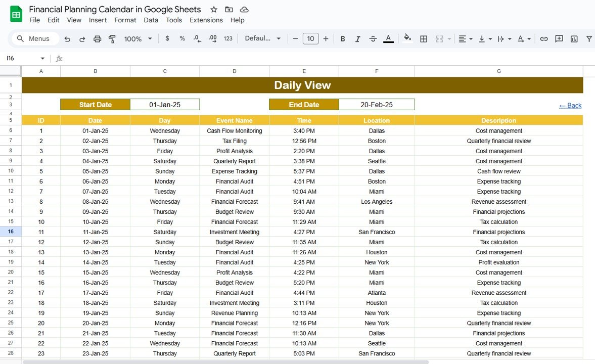Open the Google Sheets home logo
The image size is (595, 364).
[x=16, y=15]
